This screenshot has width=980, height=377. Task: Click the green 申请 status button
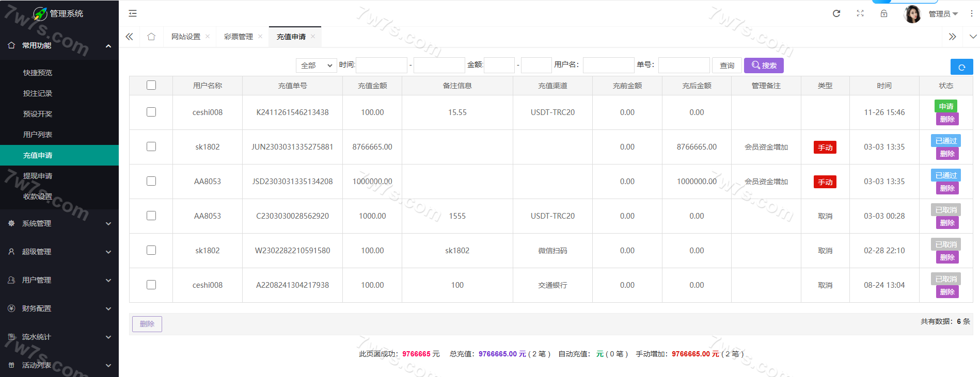pyautogui.click(x=946, y=106)
